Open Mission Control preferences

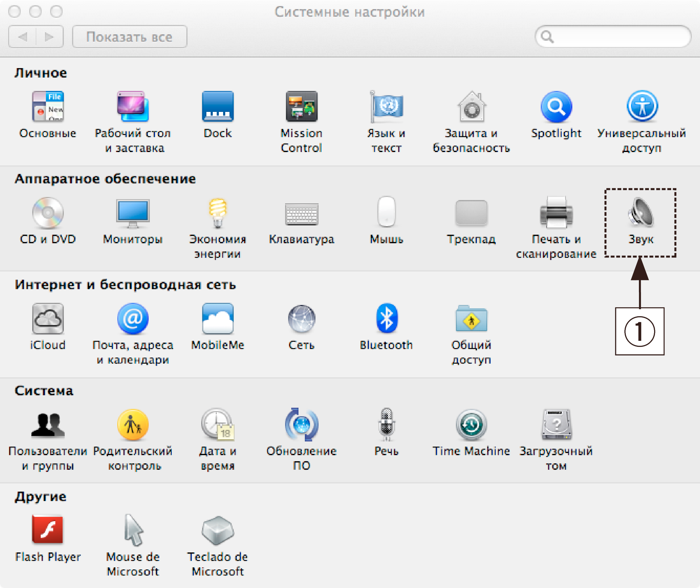[301, 107]
